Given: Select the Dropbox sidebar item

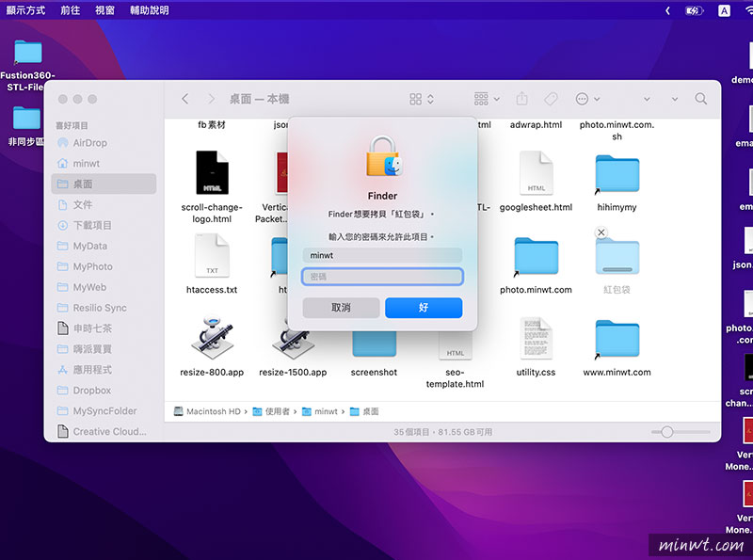Looking at the screenshot, I should (104, 391).
